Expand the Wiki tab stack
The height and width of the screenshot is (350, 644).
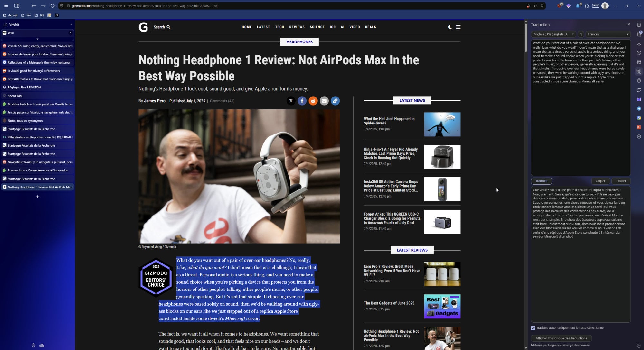37,39
